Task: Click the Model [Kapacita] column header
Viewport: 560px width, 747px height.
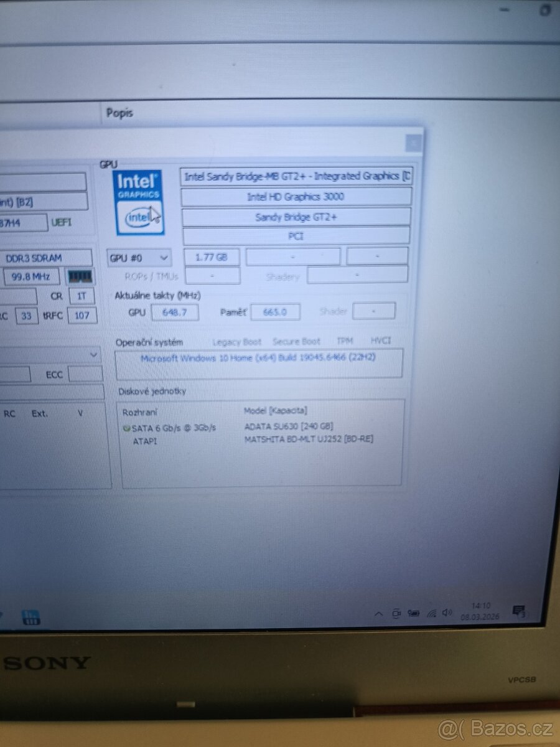Action: [275, 411]
